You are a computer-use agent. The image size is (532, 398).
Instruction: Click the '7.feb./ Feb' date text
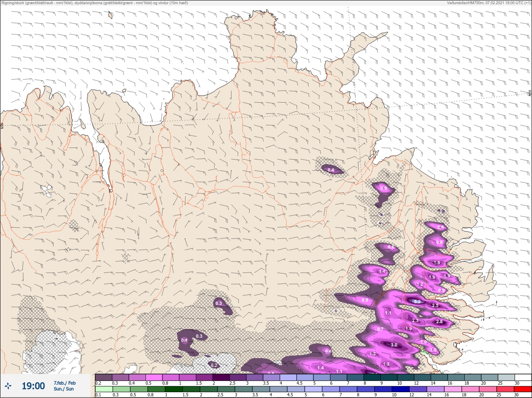click(64, 383)
